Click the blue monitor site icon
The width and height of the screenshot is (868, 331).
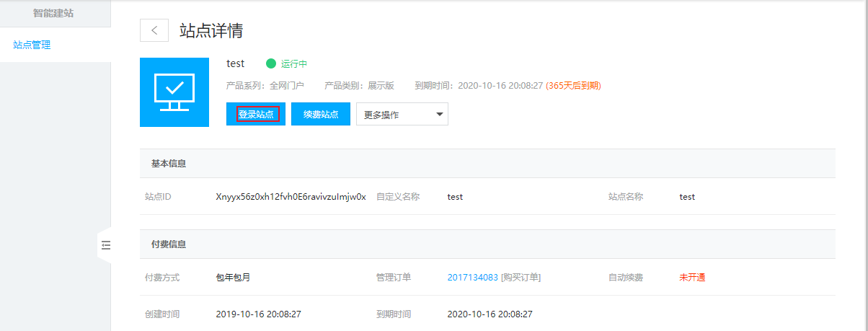click(x=174, y=92)
